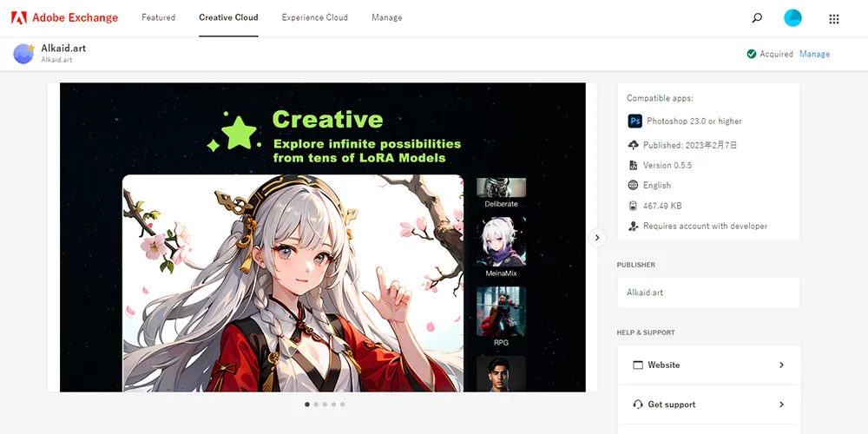
Task: Select the Creative Cloud tab
Action: tap(228, 17)
